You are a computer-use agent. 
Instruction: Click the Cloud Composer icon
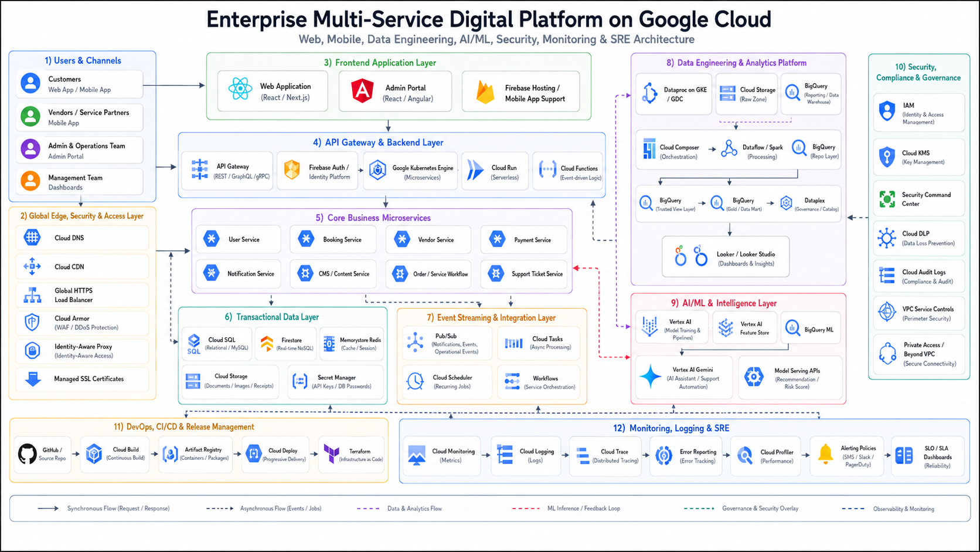coord(649,149)
